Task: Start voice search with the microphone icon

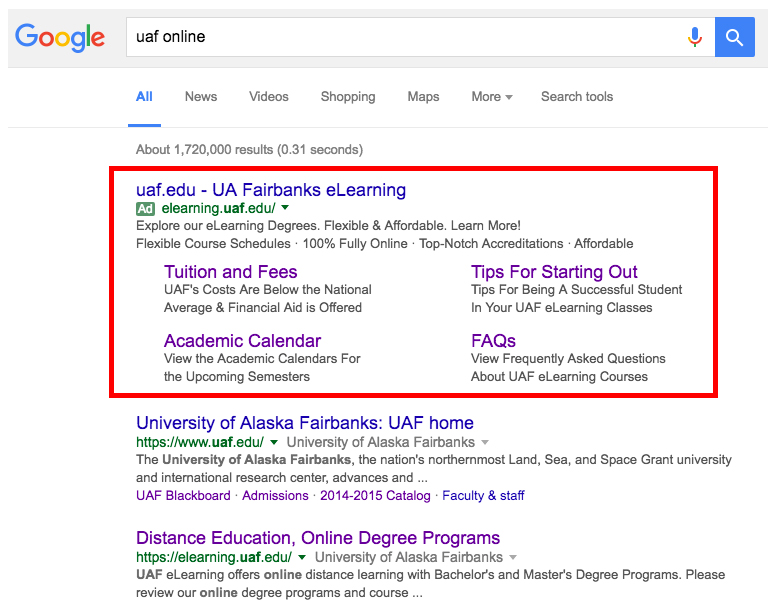Action: tap(695, 37)
